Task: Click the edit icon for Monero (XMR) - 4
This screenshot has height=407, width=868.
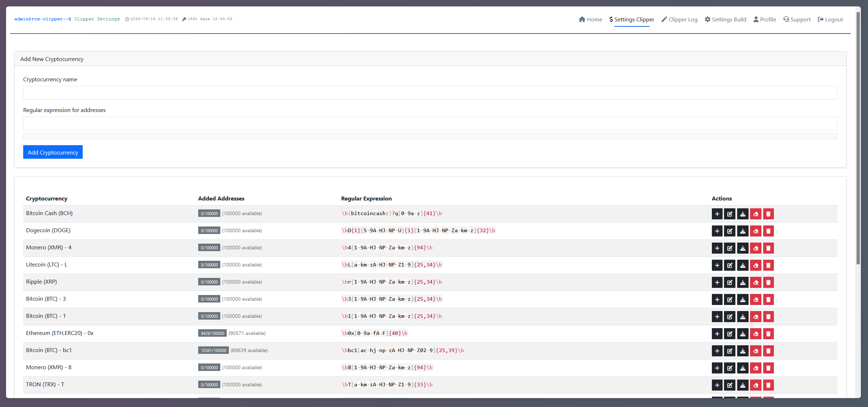Action: click(730, 248)
